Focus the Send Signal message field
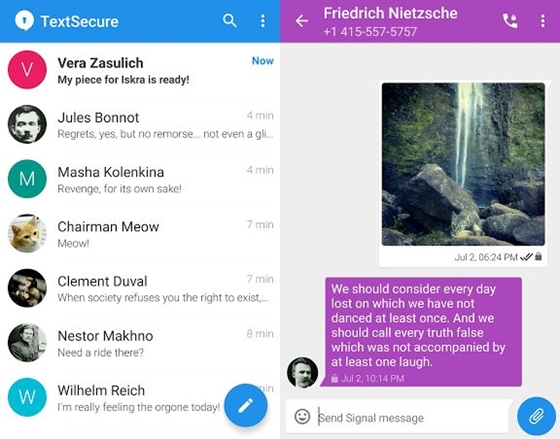The image size is (560, 439). click(x=412, y=418)
